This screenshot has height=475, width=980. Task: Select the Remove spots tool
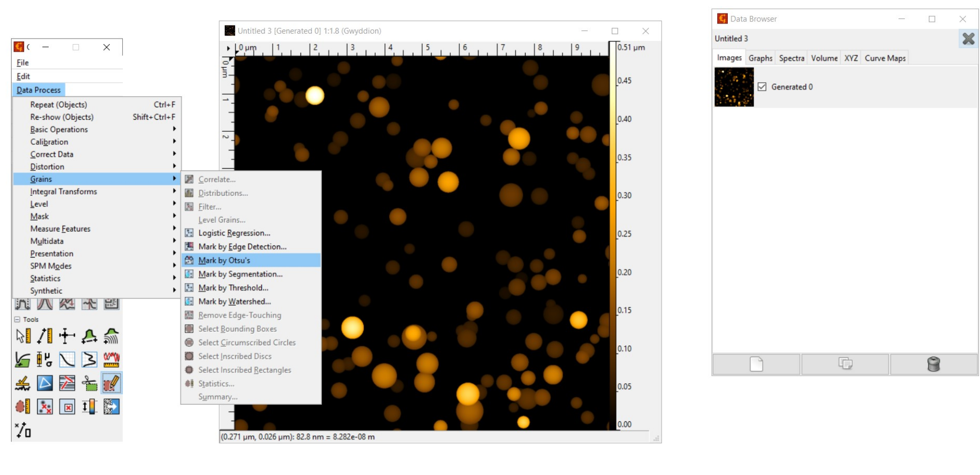pyautogui.click(x=67, y=406)
